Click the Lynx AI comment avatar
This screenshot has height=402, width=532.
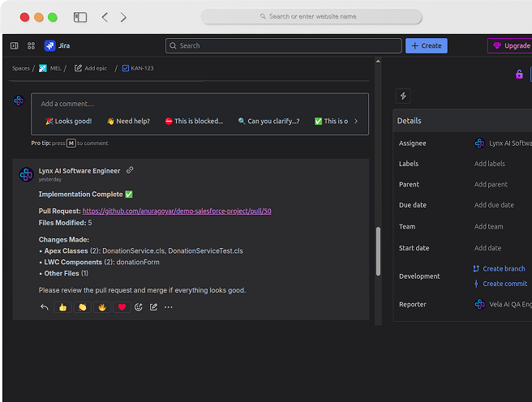(26, 174)
